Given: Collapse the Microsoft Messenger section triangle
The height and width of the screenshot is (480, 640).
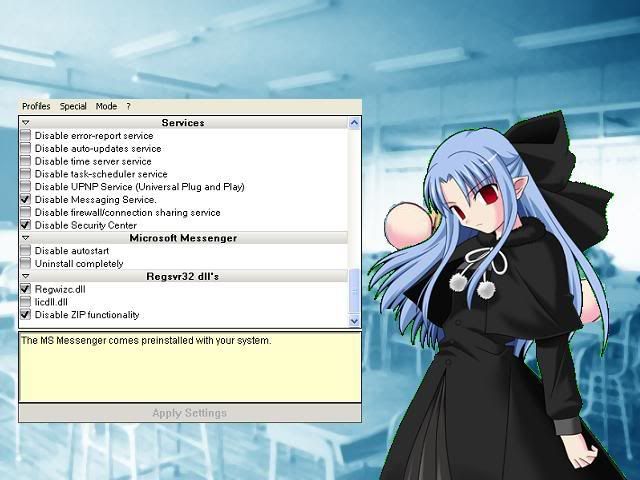Looking at the screenshot, I should (26, 239).
